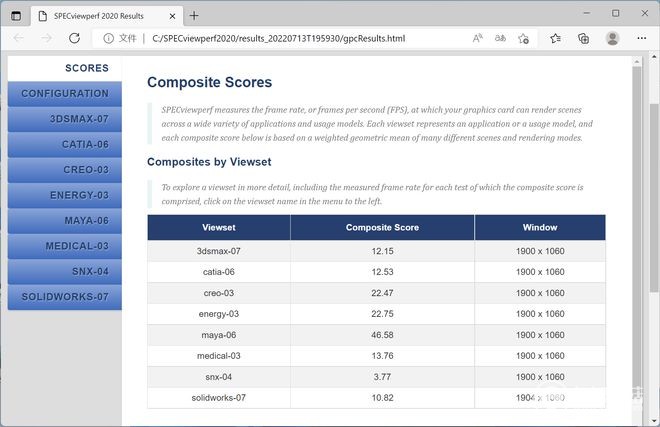Screen dimensions: 660x427
Task: Open the user profile avatar
Action: tap(612, 38)
